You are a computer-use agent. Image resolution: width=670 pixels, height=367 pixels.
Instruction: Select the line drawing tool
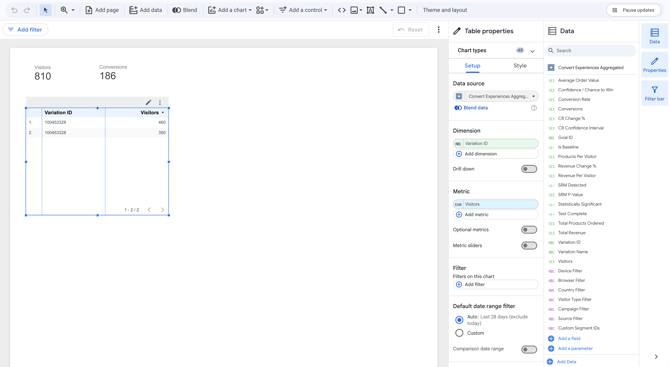[x=383, y=10]
